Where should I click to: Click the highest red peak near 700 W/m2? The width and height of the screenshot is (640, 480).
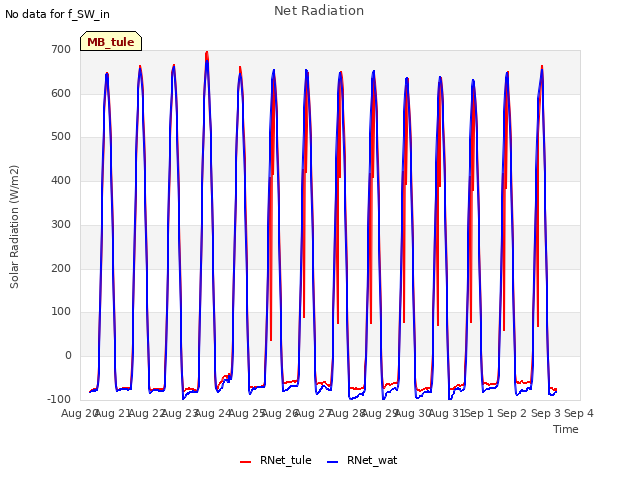pos(207,53)
